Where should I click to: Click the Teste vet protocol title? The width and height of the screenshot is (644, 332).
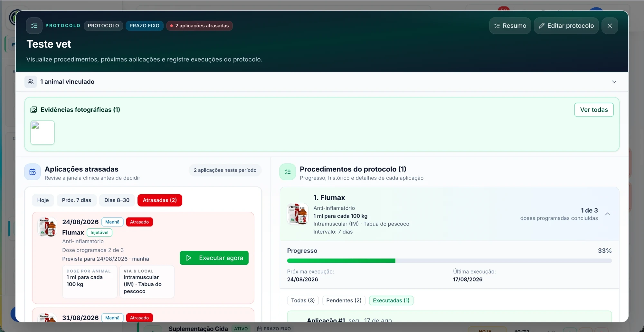tap(49, 44)
